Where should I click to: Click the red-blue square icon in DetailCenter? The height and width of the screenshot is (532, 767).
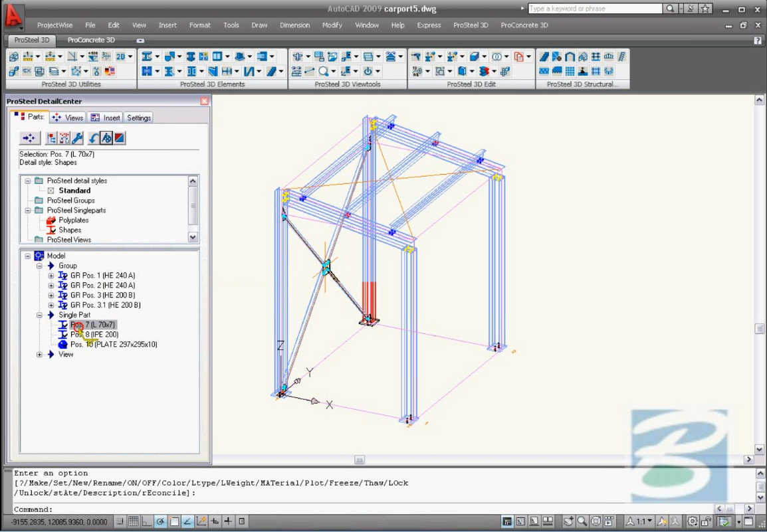pos(120,138)
